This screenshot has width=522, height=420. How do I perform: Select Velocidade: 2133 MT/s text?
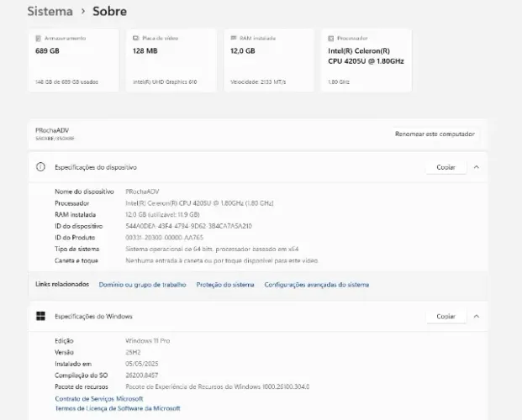point(258,81)
